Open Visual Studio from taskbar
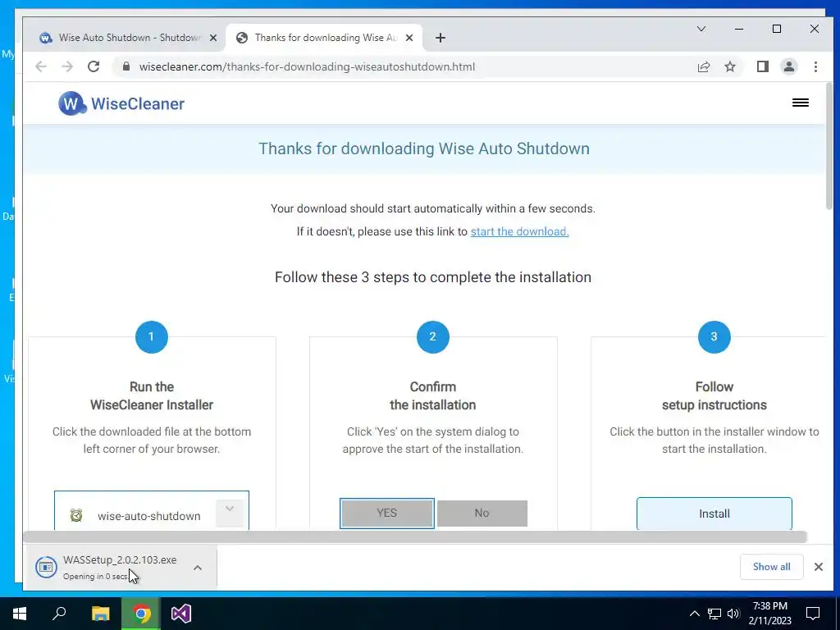The height and width of the screenshot is (630, 840). [x=181, y=614]
